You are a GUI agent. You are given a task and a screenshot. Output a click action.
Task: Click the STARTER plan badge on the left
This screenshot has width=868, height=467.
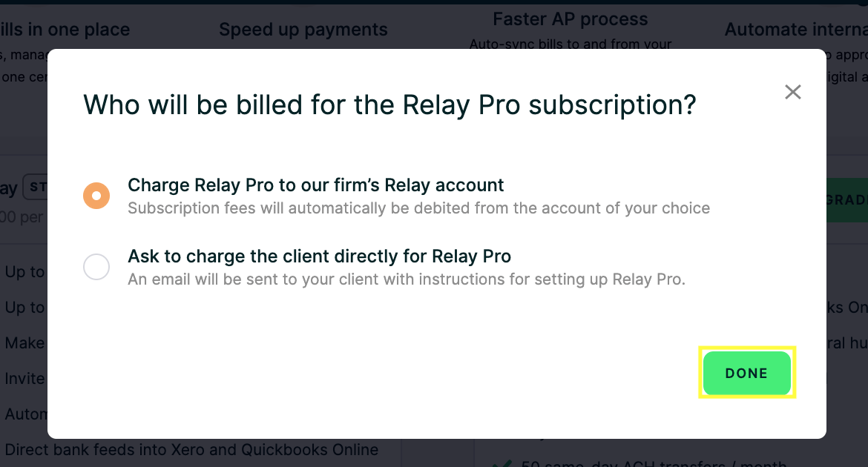point(37,188)
